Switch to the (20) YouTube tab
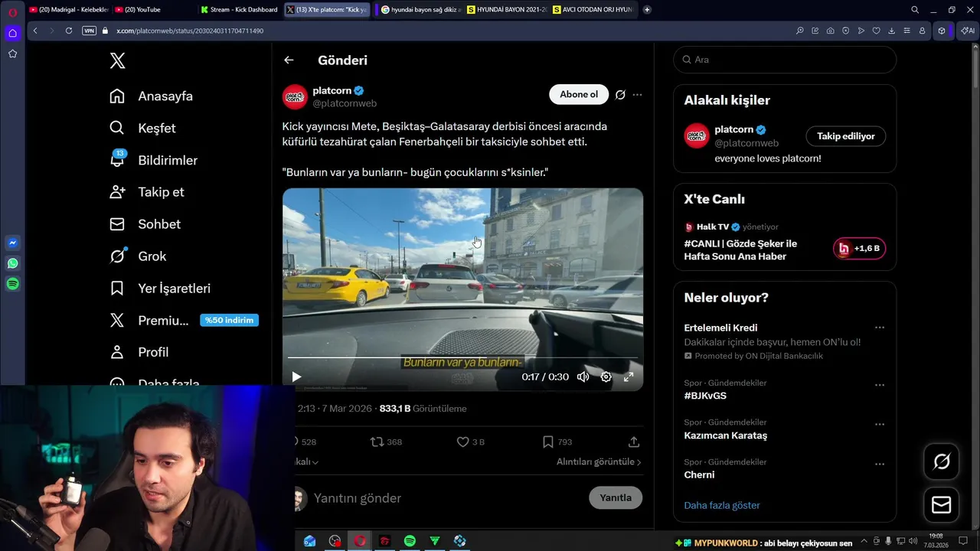Image resolution: width=980 pixels, height=551 pixels. click(153, 9)
